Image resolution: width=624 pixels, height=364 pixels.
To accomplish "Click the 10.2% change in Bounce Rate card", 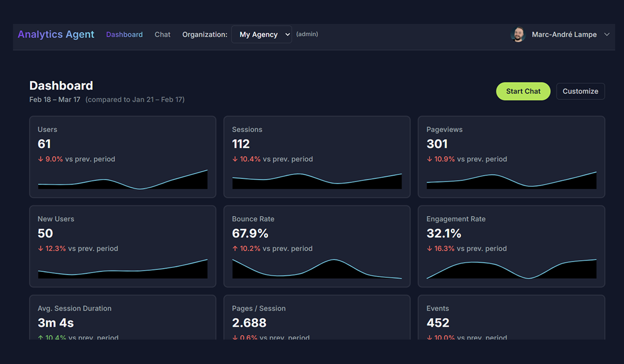I will (x=246, y=249).
